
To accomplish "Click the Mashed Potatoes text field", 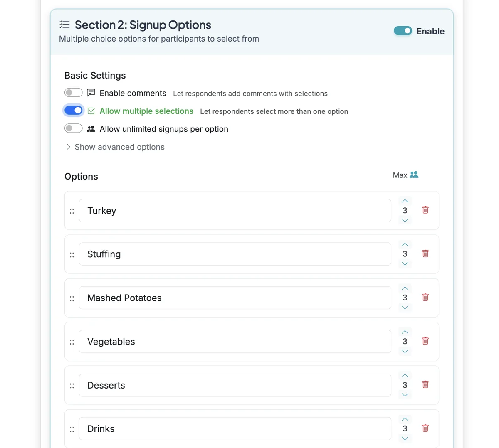I will coord(235,298).
